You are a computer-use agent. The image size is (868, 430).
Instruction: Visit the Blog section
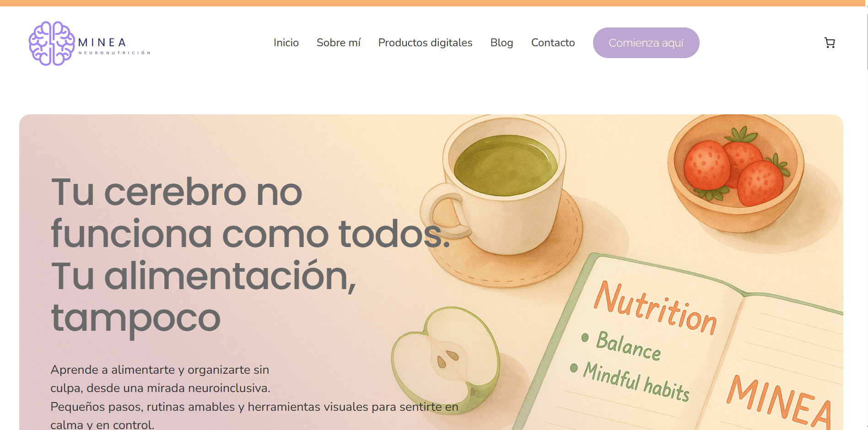(x=501, y=43)
